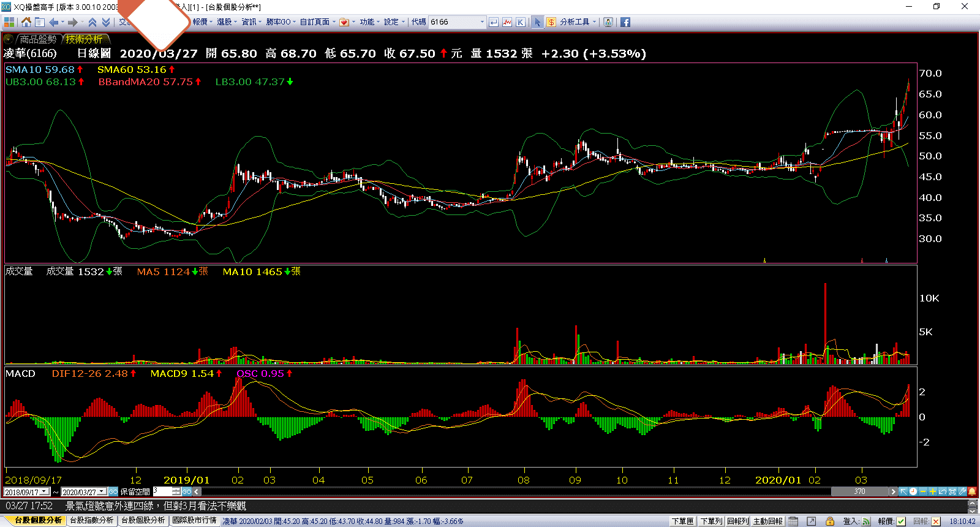
Task: Select the arrow pointer tool
Action: pyautogui.click(x=537, y=22)
